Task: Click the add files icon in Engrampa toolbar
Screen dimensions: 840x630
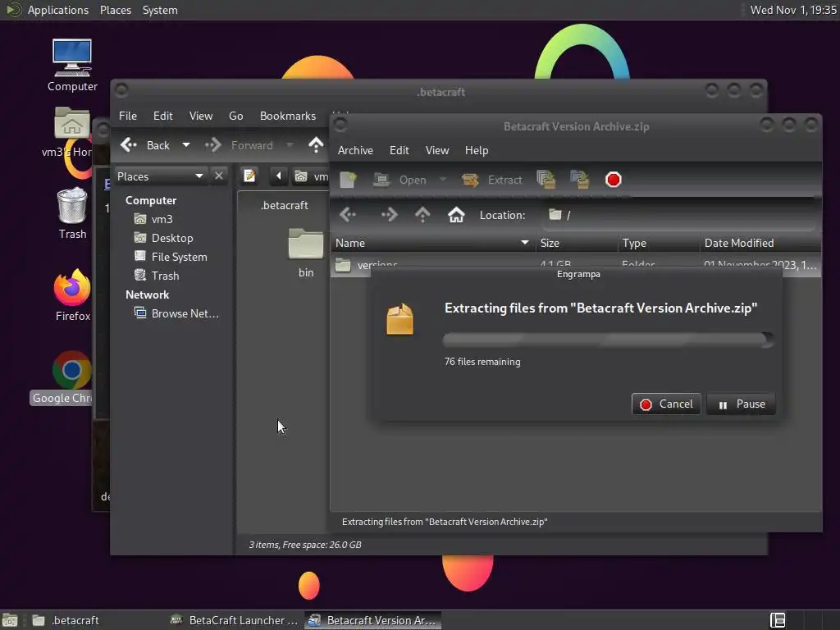Action: point(546,180)
